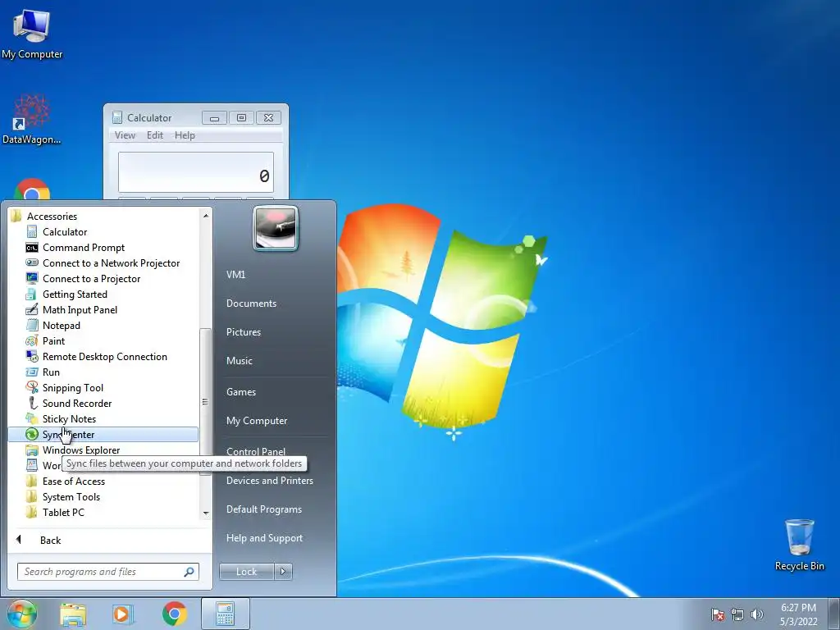Open the file explorer taskbar icon
Viewport: 840px width, 630px height.
coord(73,614)
